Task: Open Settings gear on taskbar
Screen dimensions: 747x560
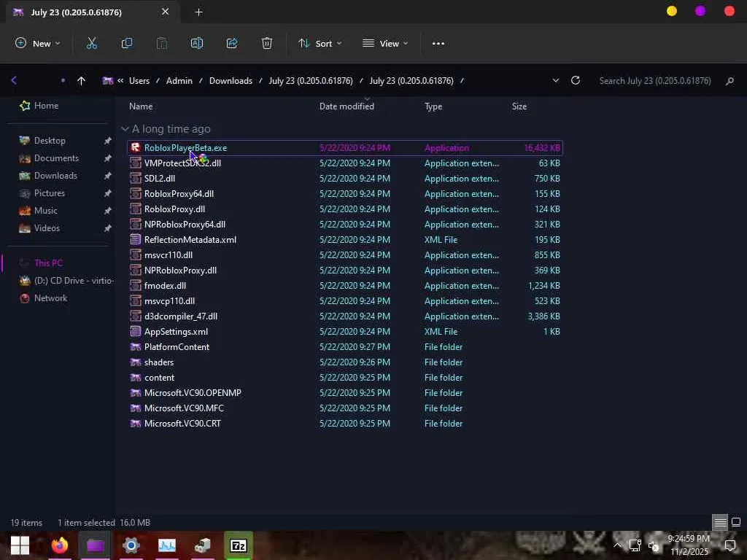Action: click(x=131, y=545)
